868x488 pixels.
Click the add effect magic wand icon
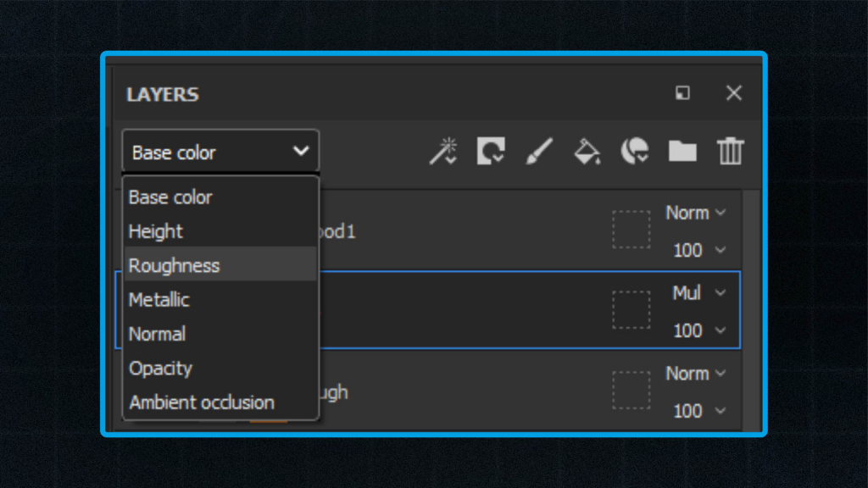point(443,151)
